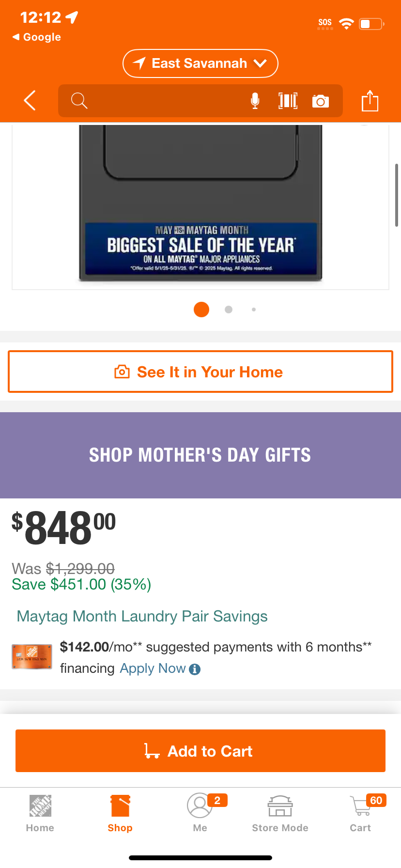Tap the back arrow icon
Viewport: 401px width, 868px height.
tap(30, 101)
